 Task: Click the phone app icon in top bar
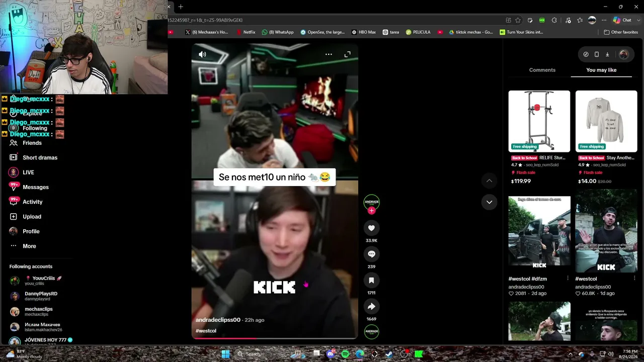[x=597, y=54]
